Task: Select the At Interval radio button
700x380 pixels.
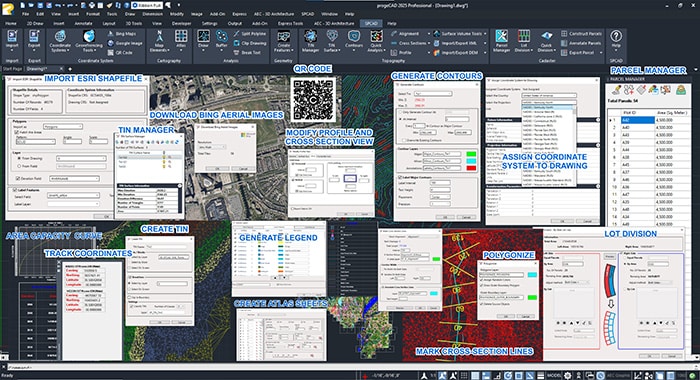Action: [400, 119]
